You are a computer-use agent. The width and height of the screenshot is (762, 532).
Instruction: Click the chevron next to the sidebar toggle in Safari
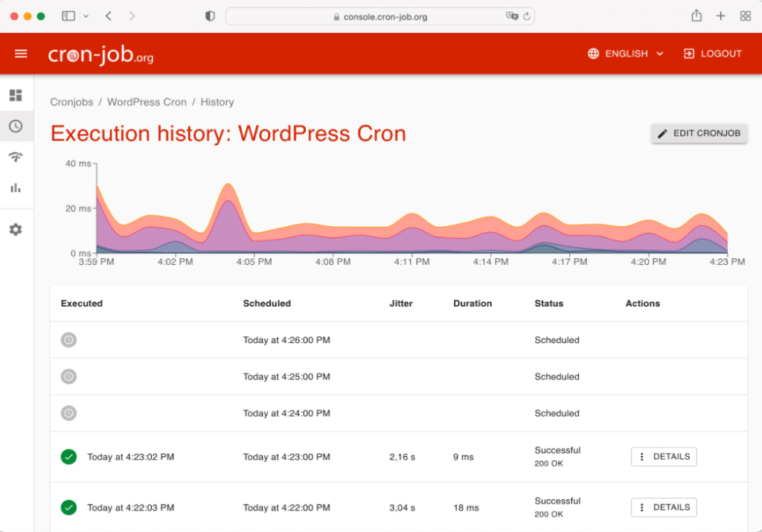[x=87, y=16]
